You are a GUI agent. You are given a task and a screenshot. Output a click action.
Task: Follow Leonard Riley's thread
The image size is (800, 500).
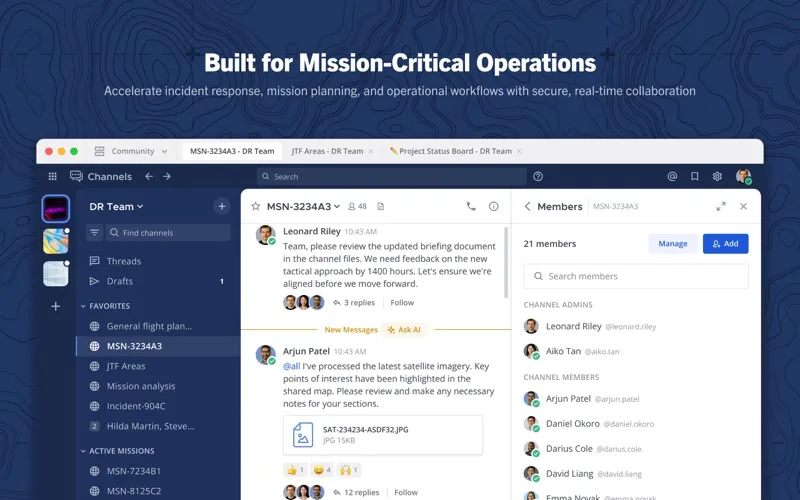[402, 303]
